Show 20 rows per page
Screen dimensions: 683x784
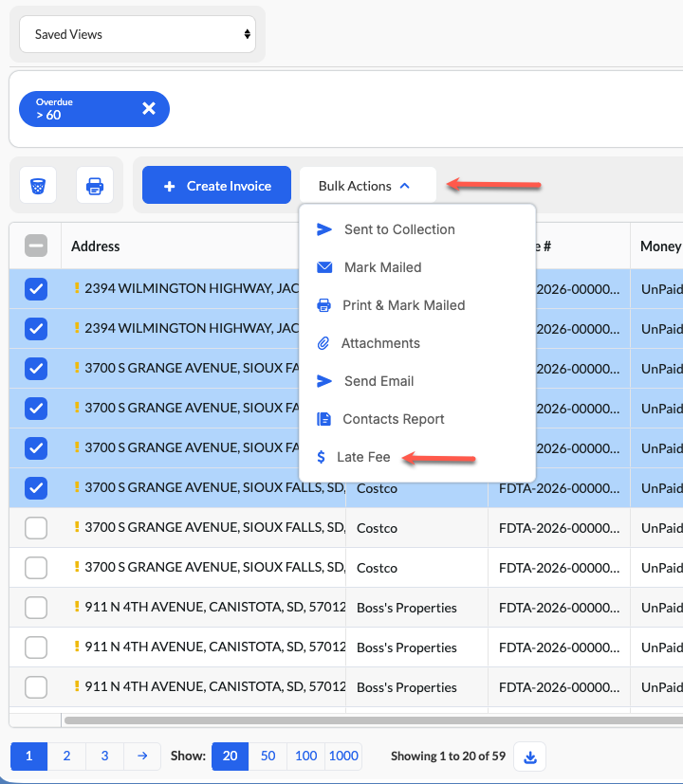231,756
